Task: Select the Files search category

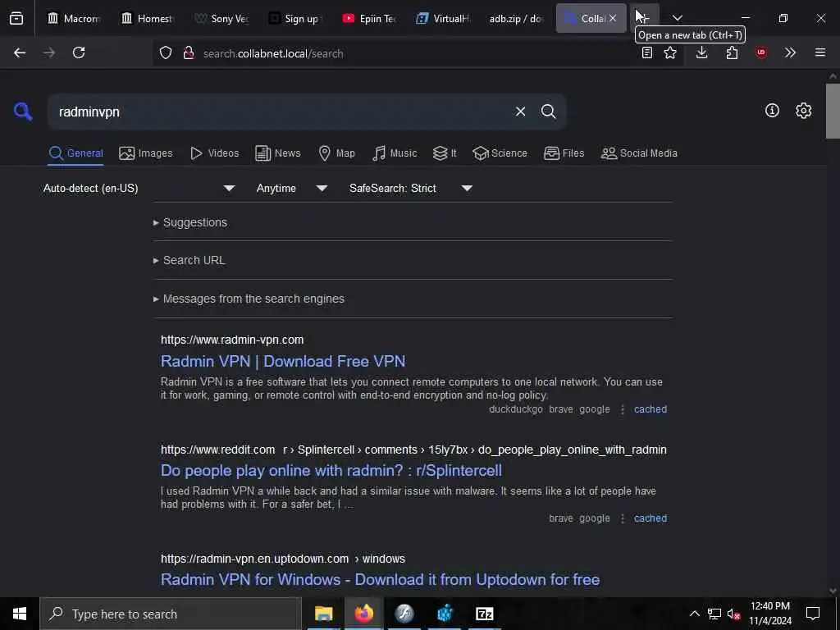Action: coord(564,153)
